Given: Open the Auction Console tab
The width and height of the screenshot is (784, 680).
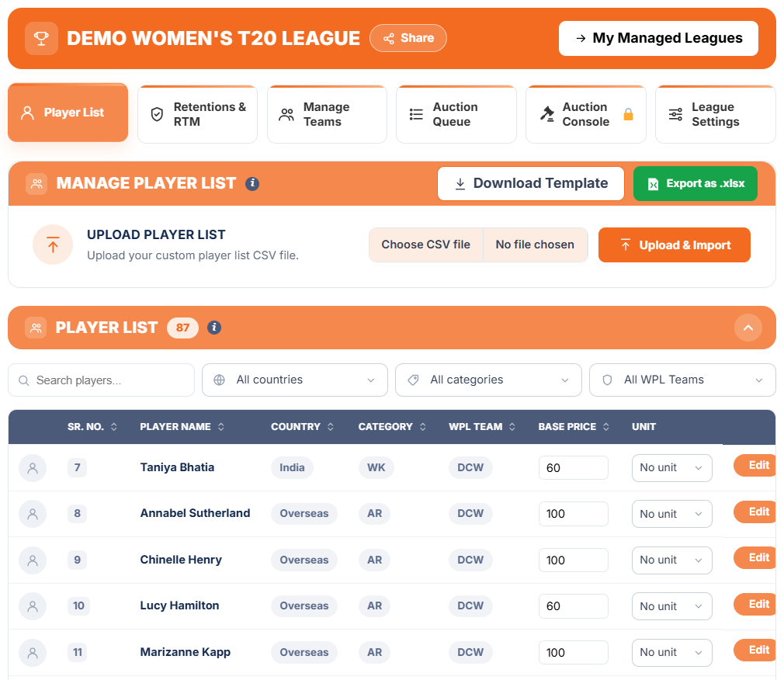Looking at the screenshot, I should click(x=586, y=115).
